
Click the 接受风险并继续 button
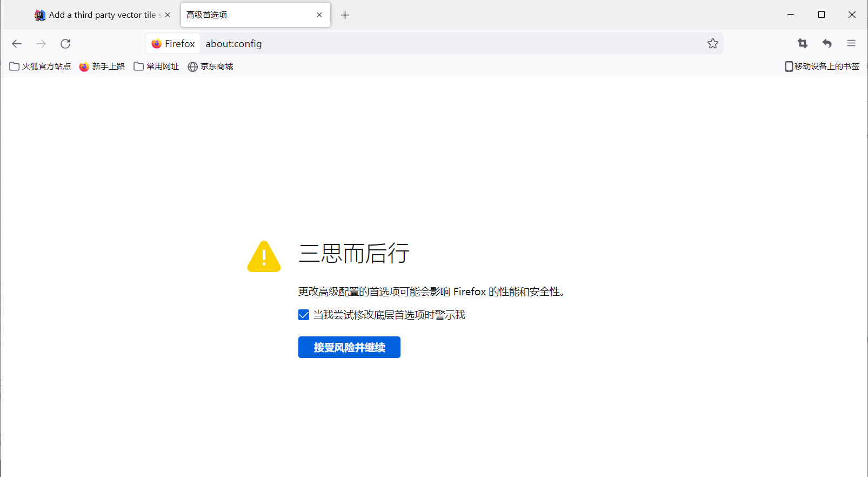pos(349,347)
